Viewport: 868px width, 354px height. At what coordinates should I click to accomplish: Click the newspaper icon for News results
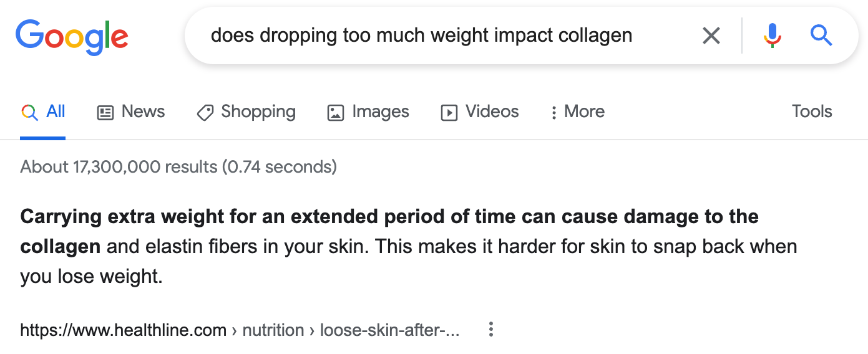(x=105, y=113)
